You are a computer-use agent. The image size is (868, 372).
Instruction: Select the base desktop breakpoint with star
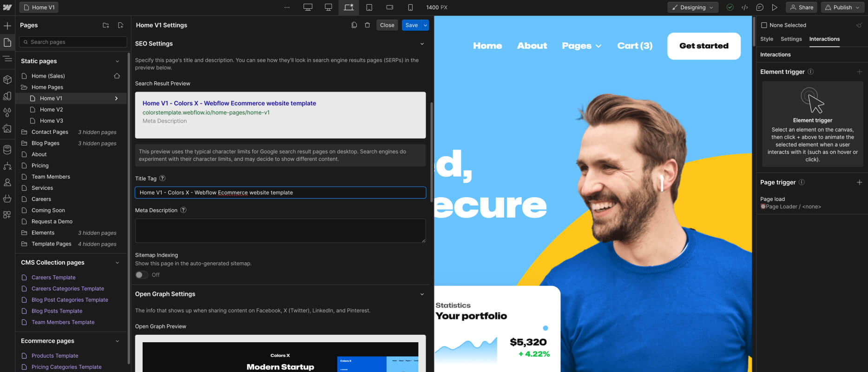click(x=349, y=7)
